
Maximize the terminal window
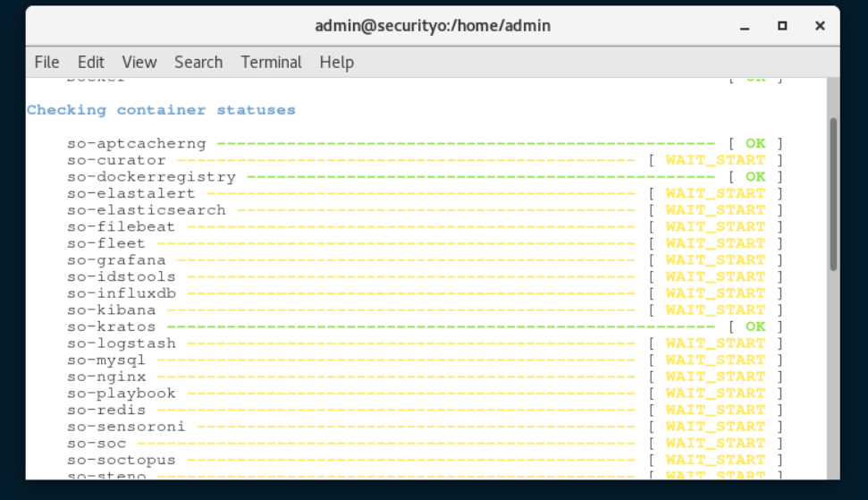[x=782, y=26]
